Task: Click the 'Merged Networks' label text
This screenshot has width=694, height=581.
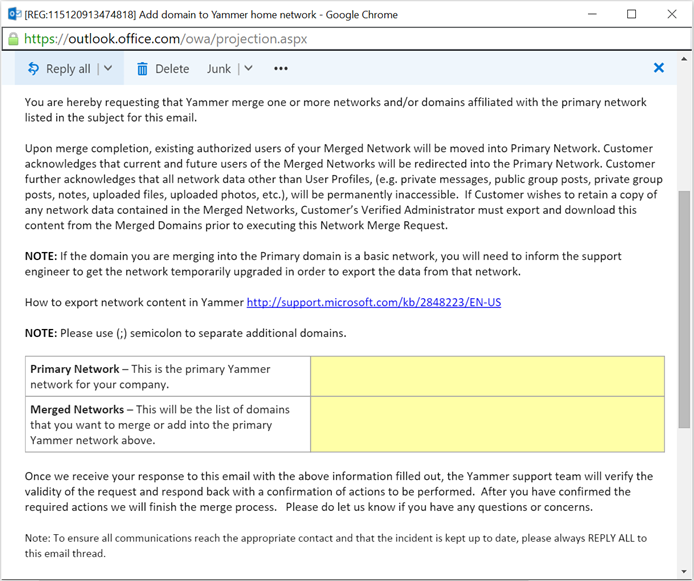Action: tap(77, 409)
